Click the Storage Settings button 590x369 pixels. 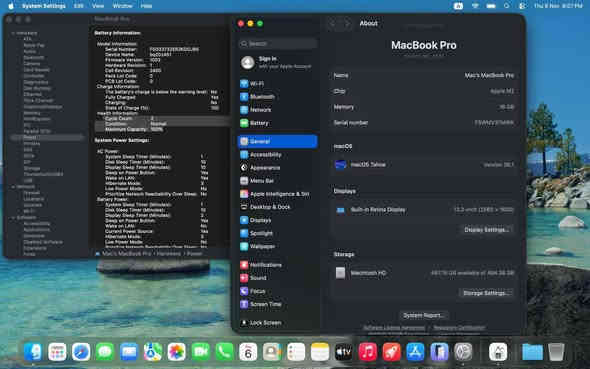click(x=486, y=293)
